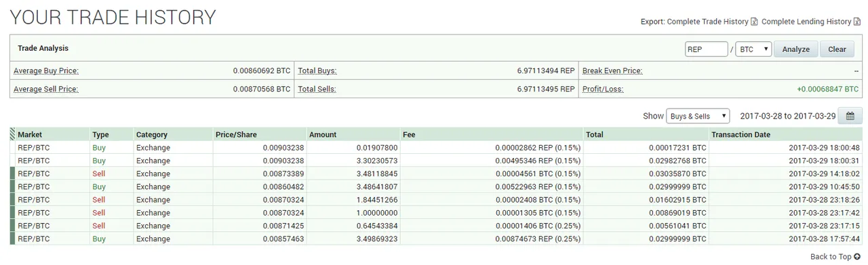
Task: Click the Analyze button
Action: tap(795, 49)
